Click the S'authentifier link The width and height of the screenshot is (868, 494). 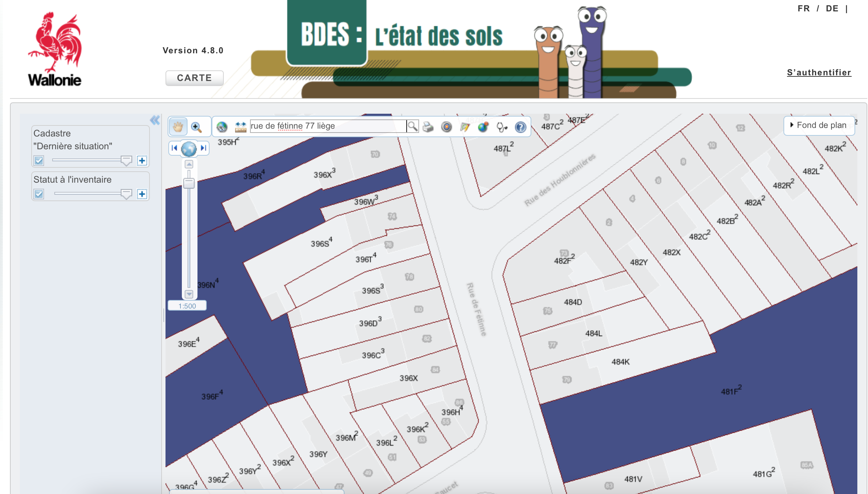click(819, 73)
